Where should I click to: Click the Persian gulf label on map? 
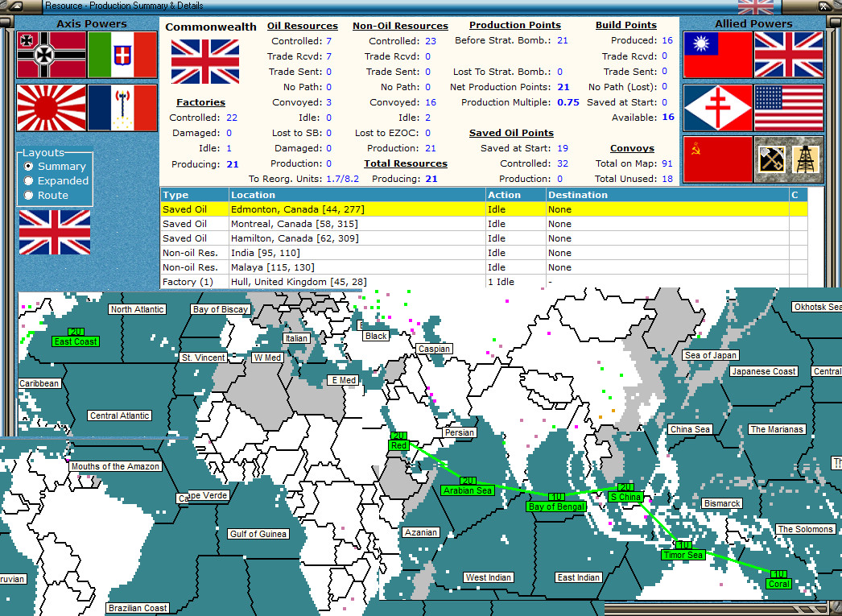click(459, 433)
